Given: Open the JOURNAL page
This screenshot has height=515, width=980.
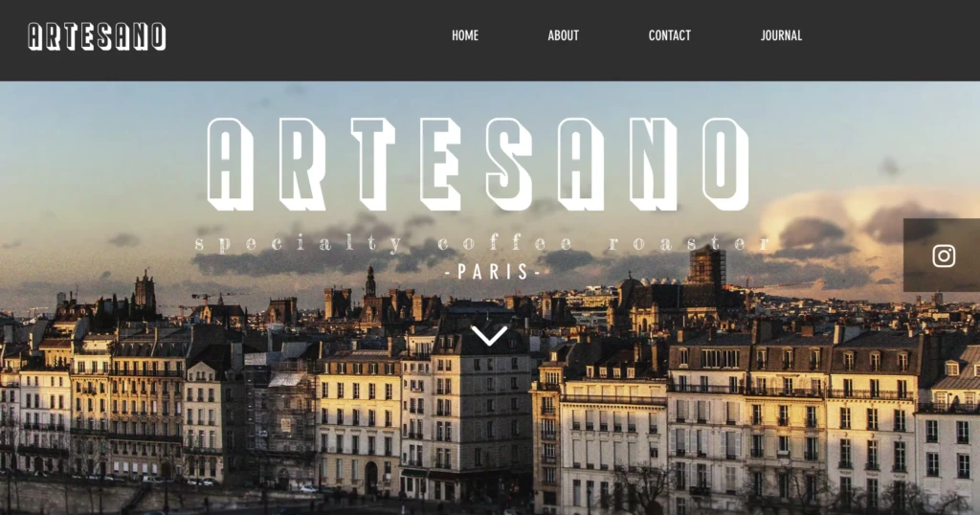Looking at the screenshot, I should 781,35.
